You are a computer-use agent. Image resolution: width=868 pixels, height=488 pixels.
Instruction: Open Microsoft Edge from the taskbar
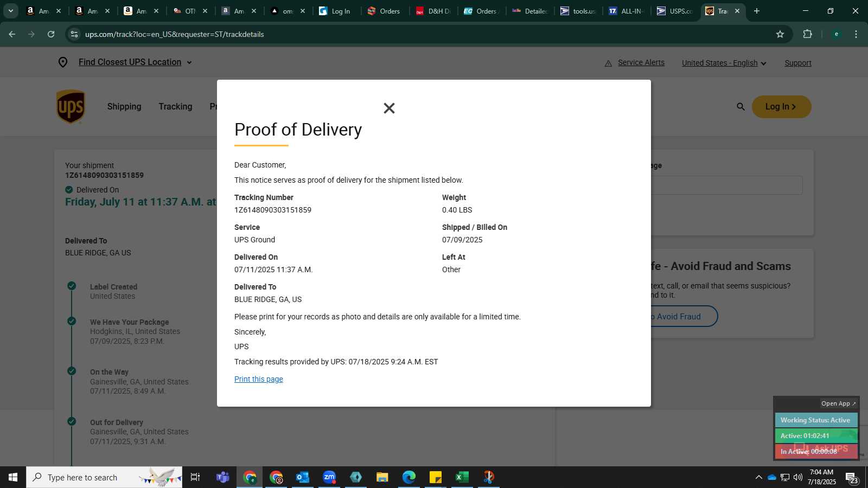[409, 477]
